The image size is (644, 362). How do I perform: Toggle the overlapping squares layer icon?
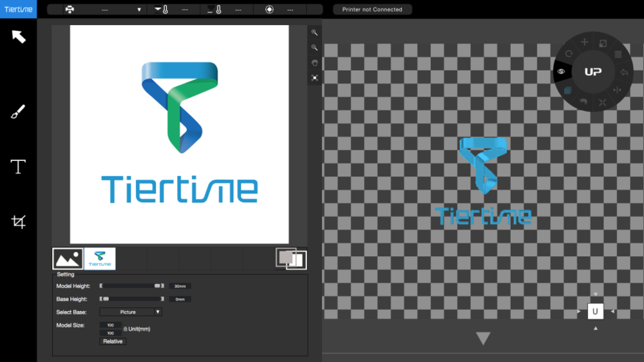(291, 258)
